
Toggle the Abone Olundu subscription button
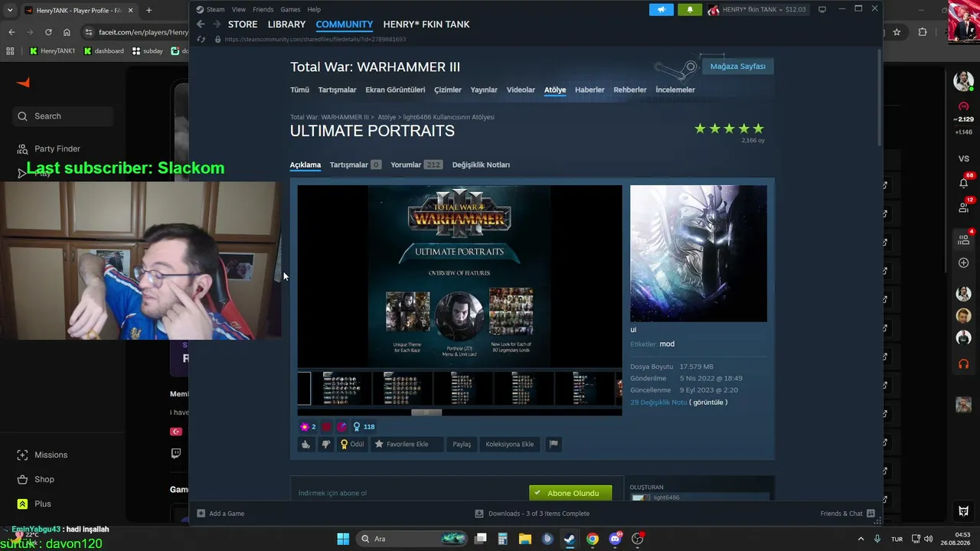pyautogui.click(x=570, y=494)
